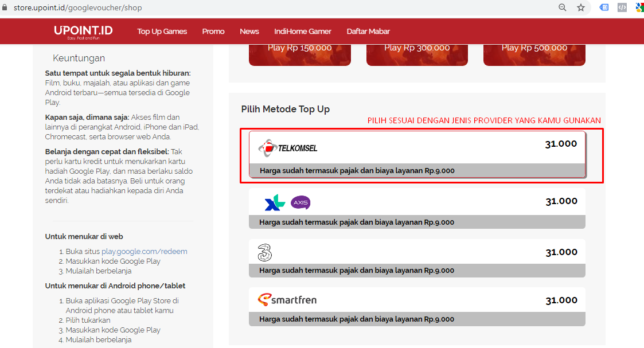Open the grey code brackets extension icon
The image size is (644, 348).
622,7
